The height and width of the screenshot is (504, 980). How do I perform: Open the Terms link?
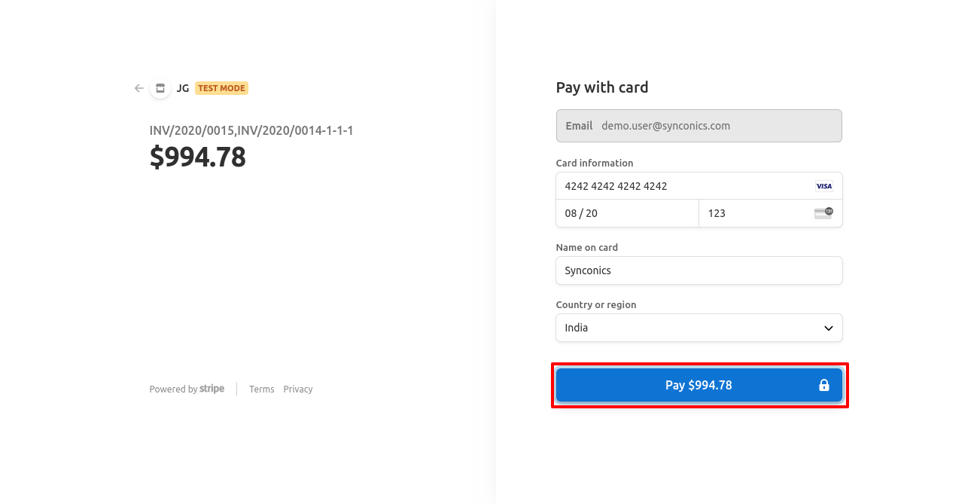coord(262,389)
